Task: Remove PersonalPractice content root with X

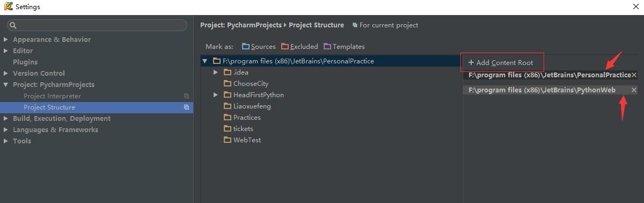Action: (634, 75)
